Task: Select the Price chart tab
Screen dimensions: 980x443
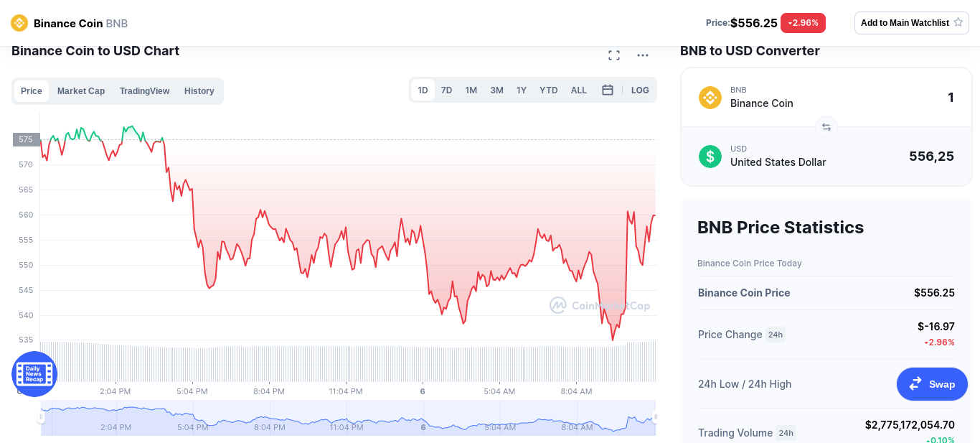Action: click(32, 91)
